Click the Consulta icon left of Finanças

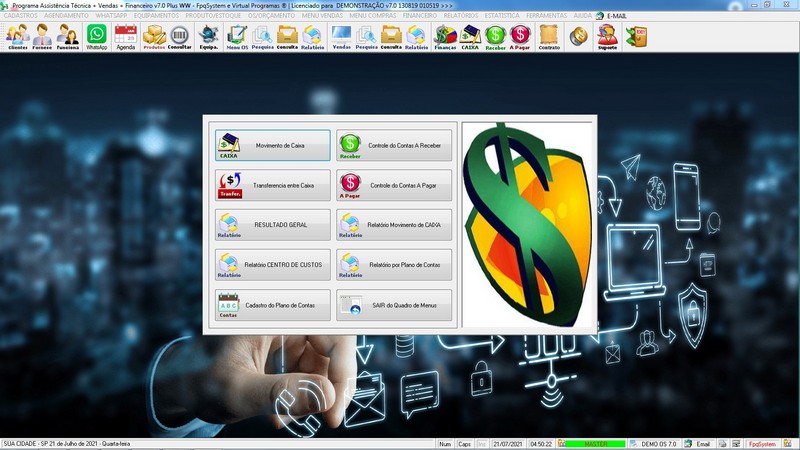point(391,37)
